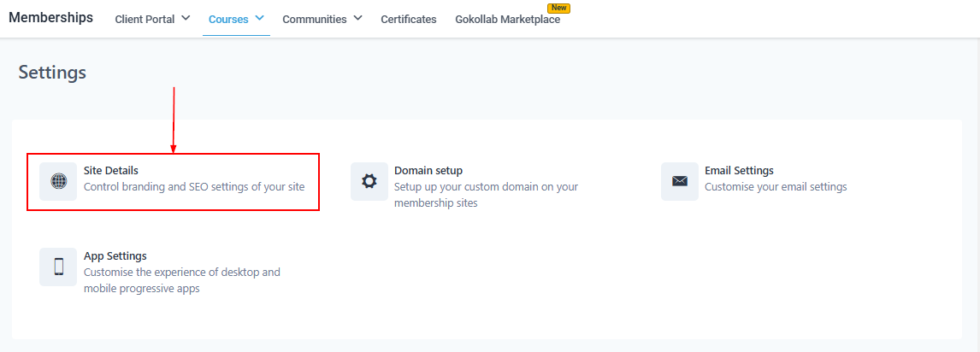Select the Courses tab label
The height and width of the screenshot is (352, 980).
[228, 19]
